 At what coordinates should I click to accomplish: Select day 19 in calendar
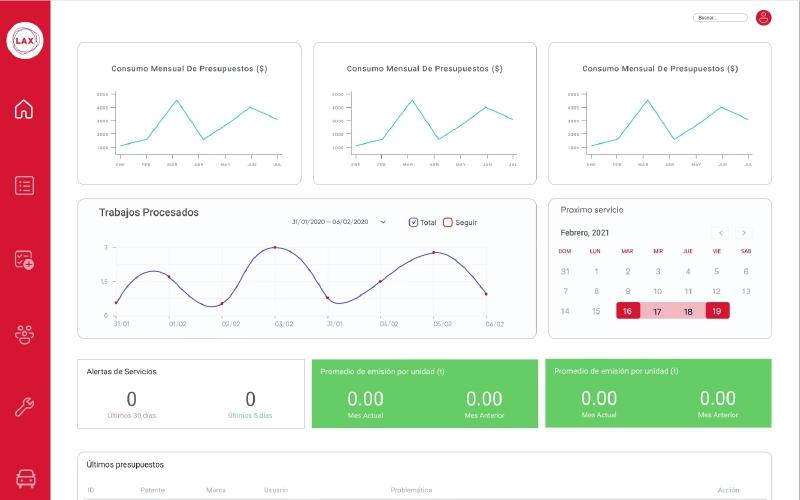pos(717,311)
